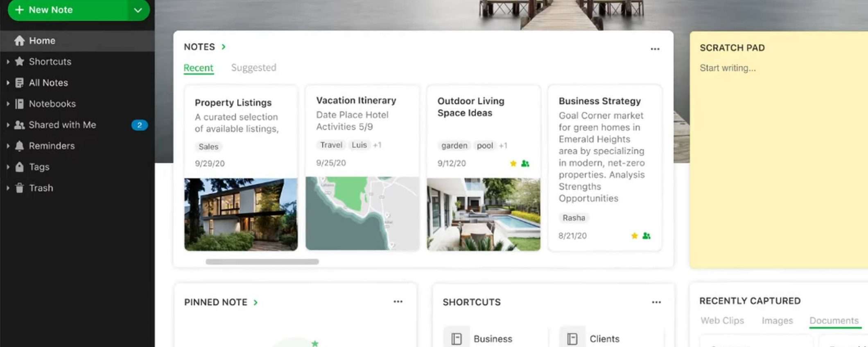
Task: Open the Pinned Note options menu
Action: point(398,302)
